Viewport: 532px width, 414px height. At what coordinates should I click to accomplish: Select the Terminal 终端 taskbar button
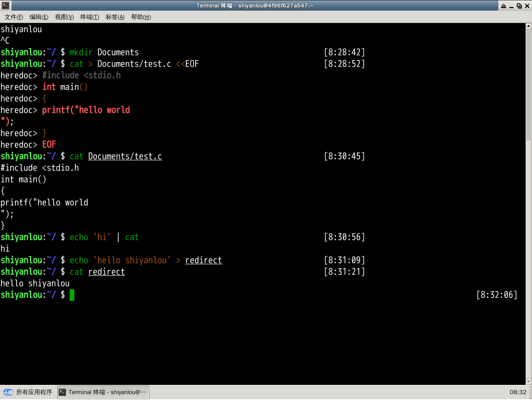click(103, 392)
